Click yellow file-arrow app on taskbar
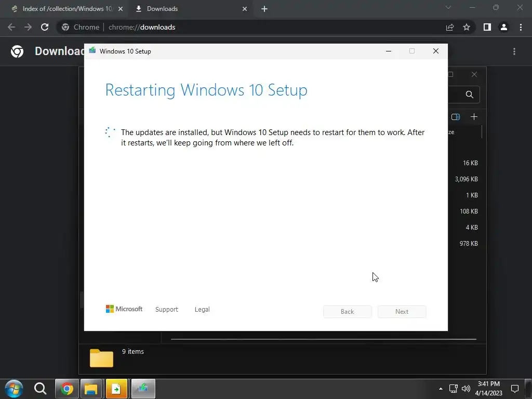Image resolution: width=532 pixels, height=399 pixels. click(116, 389)
